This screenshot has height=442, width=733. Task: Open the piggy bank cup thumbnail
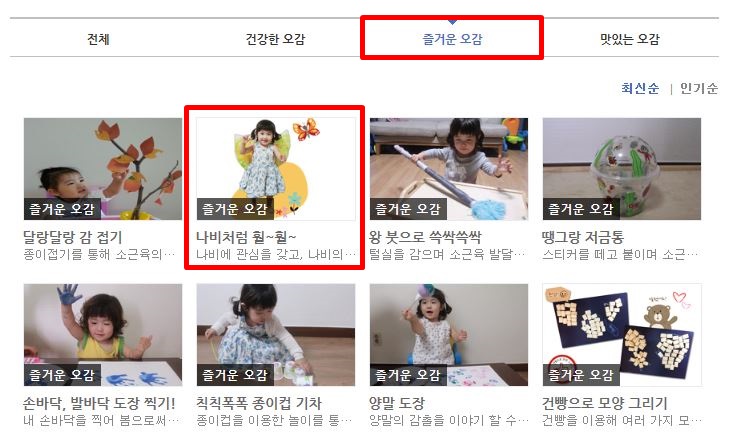[622, 169]
